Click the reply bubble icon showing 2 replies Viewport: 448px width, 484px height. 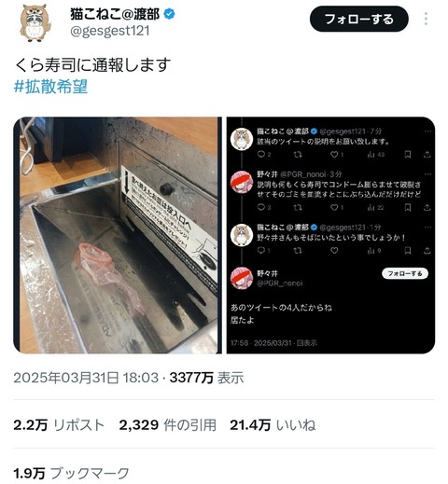(x=264, y=154)
